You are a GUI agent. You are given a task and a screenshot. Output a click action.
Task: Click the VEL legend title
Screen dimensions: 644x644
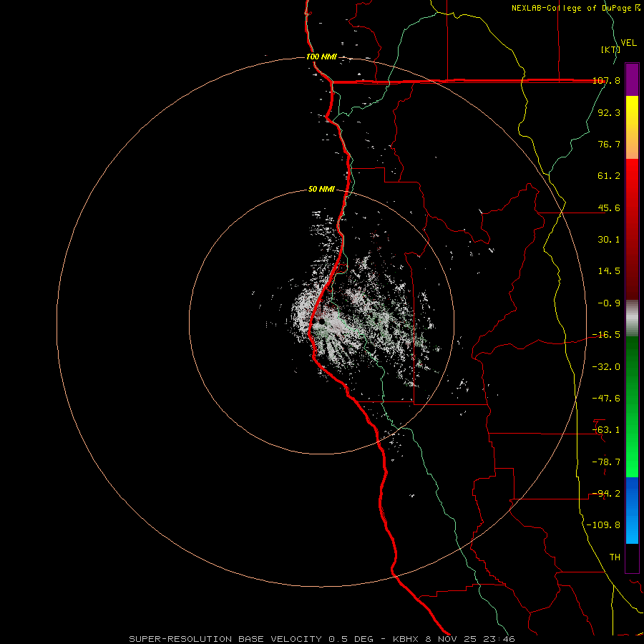click(628, 43)
